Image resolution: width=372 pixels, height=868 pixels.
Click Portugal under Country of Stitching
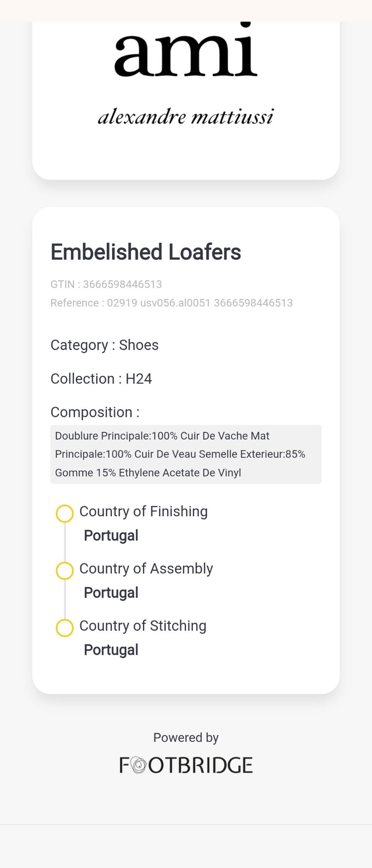pos(111,650)
